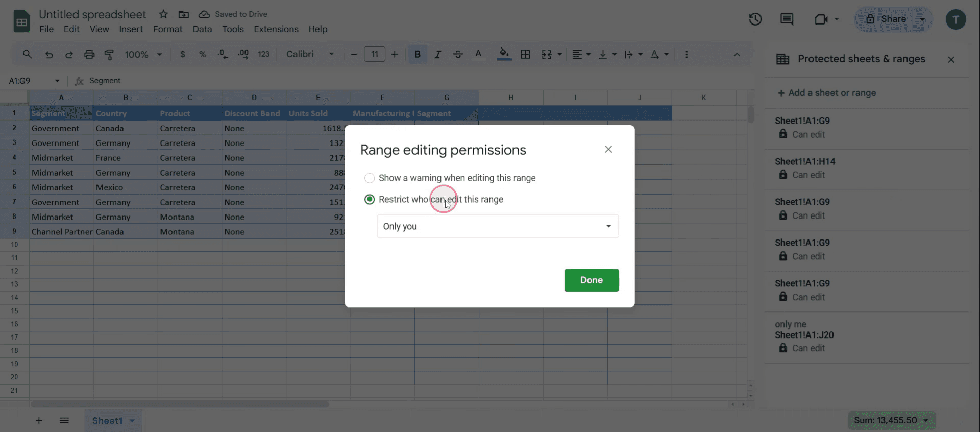Open the Edit menu

coord(71,29)
